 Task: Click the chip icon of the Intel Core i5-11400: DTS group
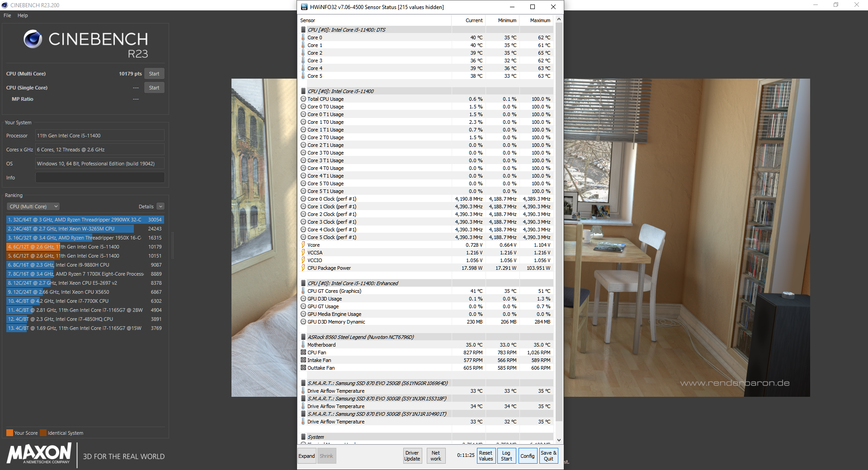[x=303, y=30]
